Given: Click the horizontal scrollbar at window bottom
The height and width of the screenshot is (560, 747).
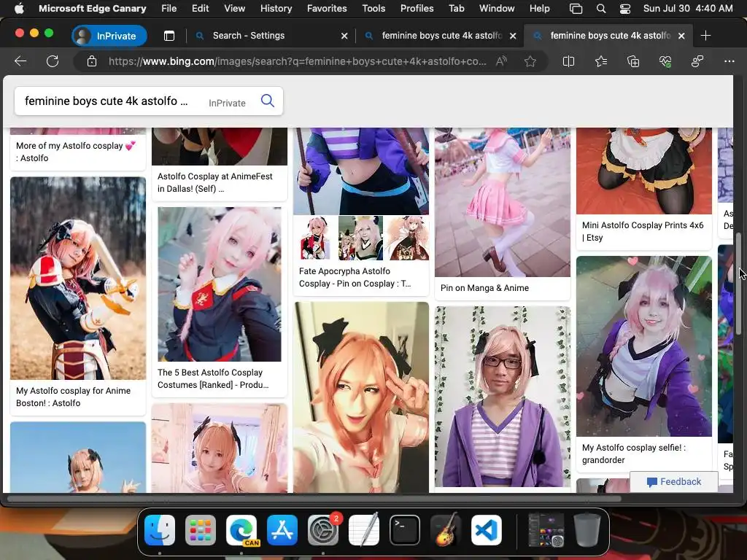Looking at the screenshot, I should coord(314,499).
